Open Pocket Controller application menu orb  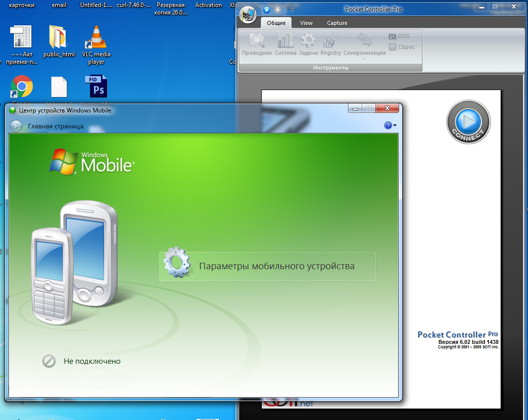click(247, 14)
